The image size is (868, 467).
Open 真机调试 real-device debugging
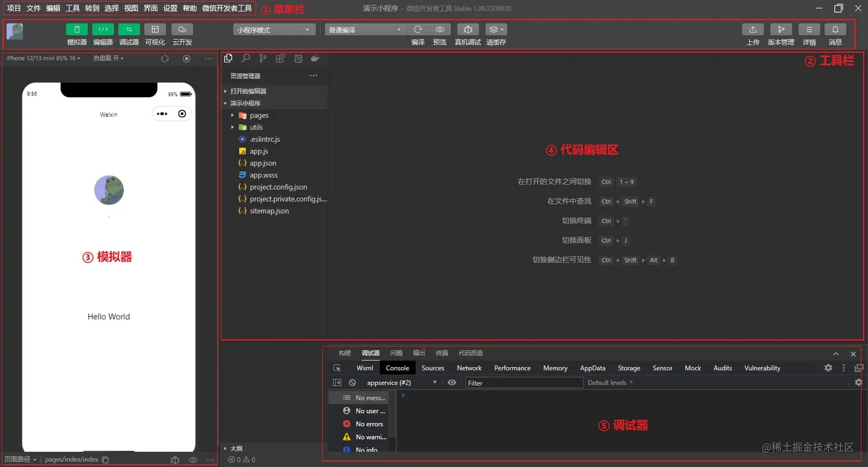click(x=468, y=29)
